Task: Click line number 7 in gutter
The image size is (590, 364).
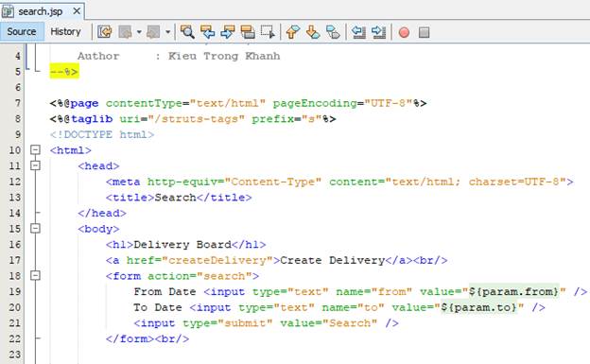Action: coord(17,103)
